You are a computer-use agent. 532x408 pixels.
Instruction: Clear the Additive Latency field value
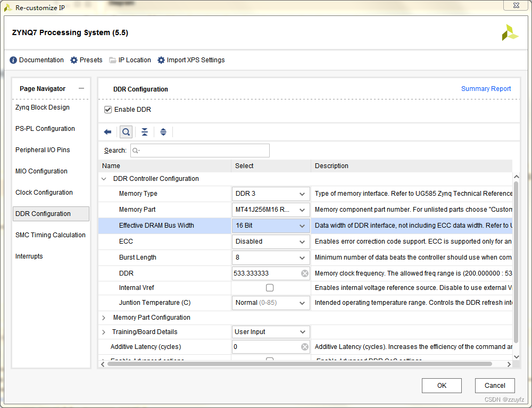(305, 347)
